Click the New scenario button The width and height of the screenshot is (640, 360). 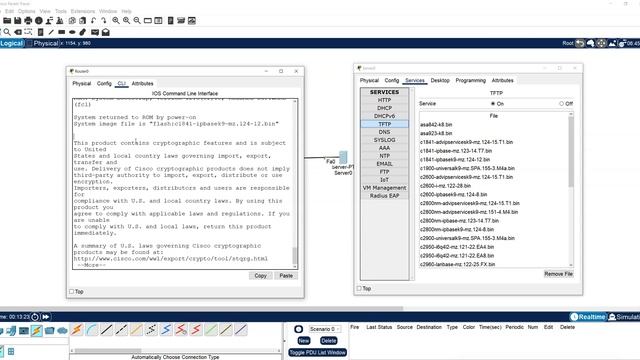tap(304, 340)
